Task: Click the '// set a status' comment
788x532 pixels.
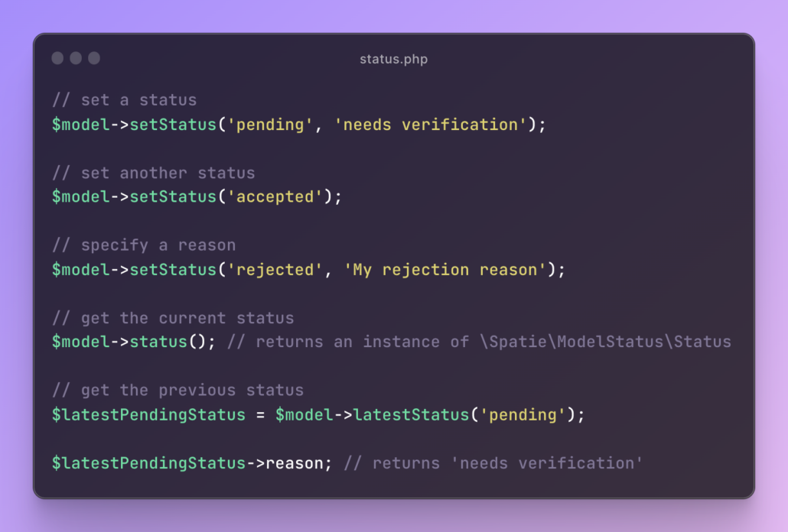Action: 124,100
